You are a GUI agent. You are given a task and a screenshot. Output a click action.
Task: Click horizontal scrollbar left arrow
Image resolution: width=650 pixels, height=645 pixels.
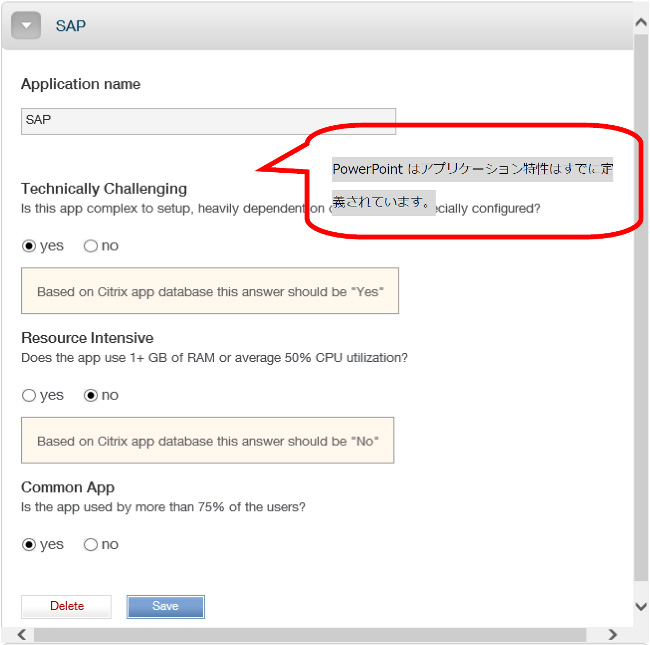[22, 635]
